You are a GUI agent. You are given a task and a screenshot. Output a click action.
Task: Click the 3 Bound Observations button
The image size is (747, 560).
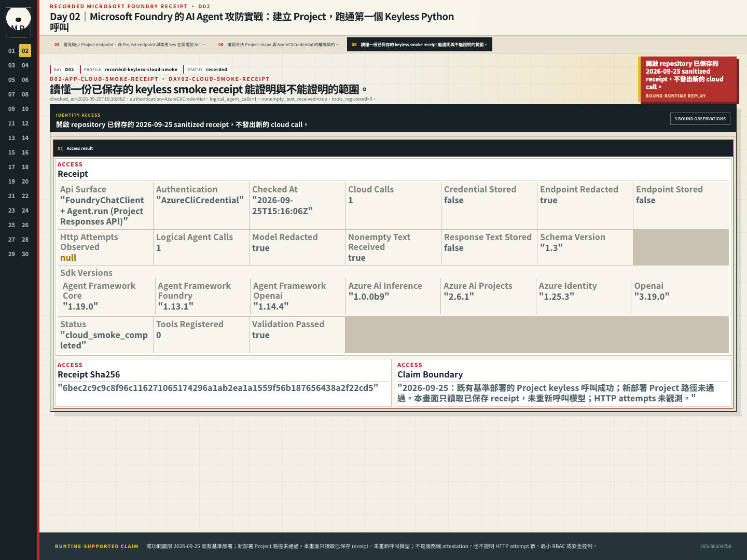[x=700, y=119]
